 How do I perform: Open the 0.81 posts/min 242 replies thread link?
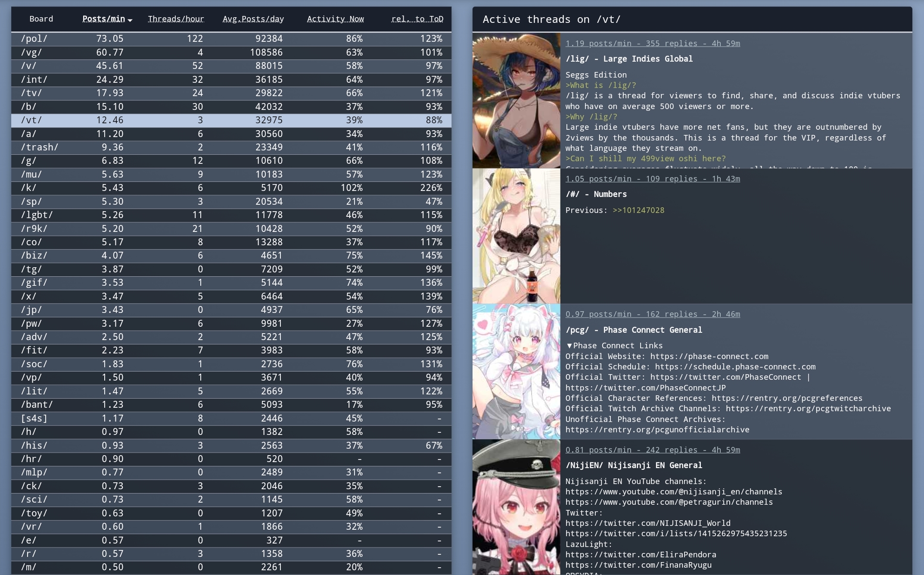653,450
